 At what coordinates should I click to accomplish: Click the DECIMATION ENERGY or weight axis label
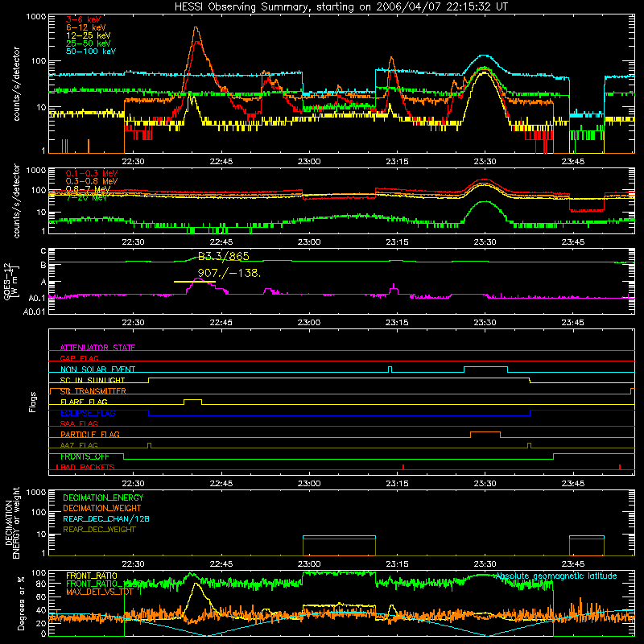click(x=12, y=522)
